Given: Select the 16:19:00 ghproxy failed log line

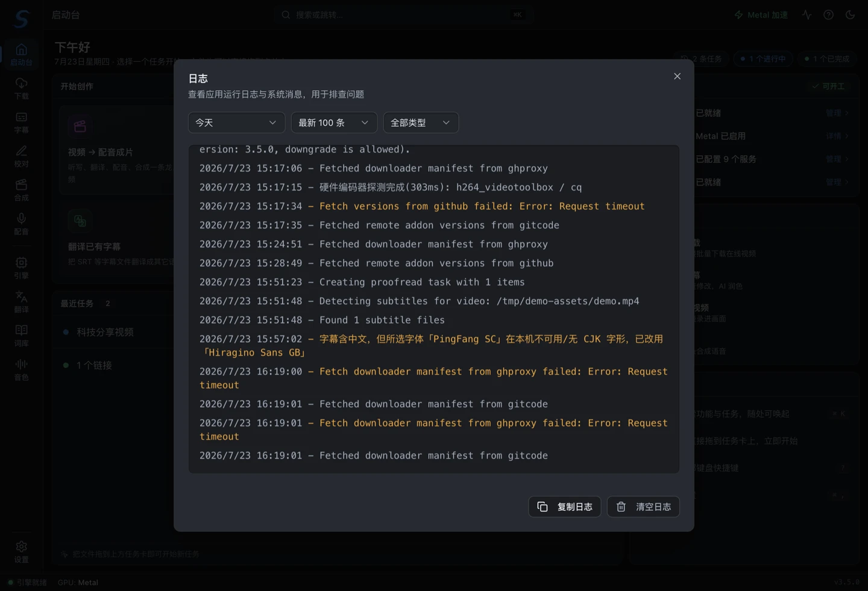Looking at the screenshot, I should [x=433, y=378].
